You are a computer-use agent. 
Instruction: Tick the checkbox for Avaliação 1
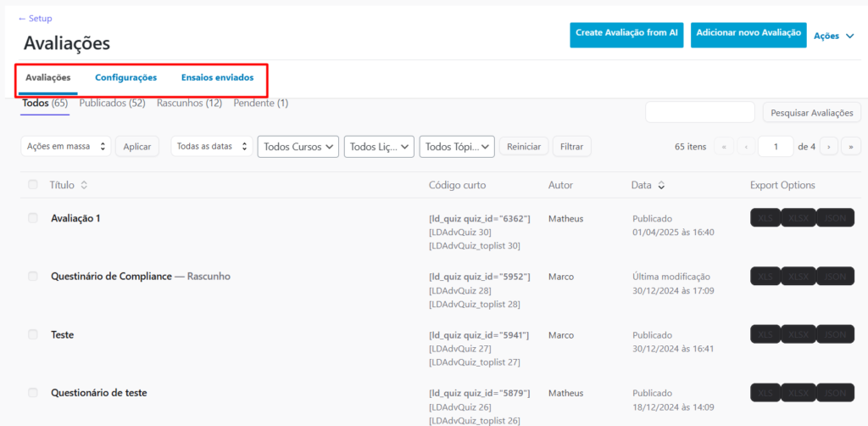coord(33,218)
